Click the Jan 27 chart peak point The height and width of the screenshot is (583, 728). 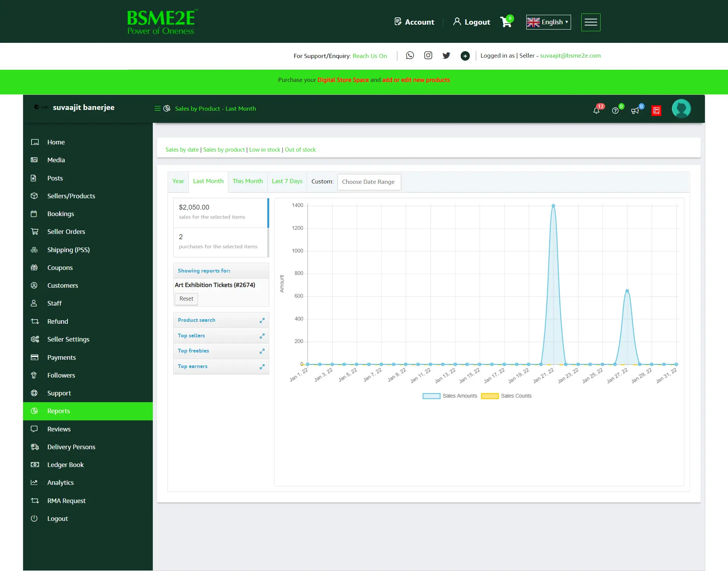[627, 291]
